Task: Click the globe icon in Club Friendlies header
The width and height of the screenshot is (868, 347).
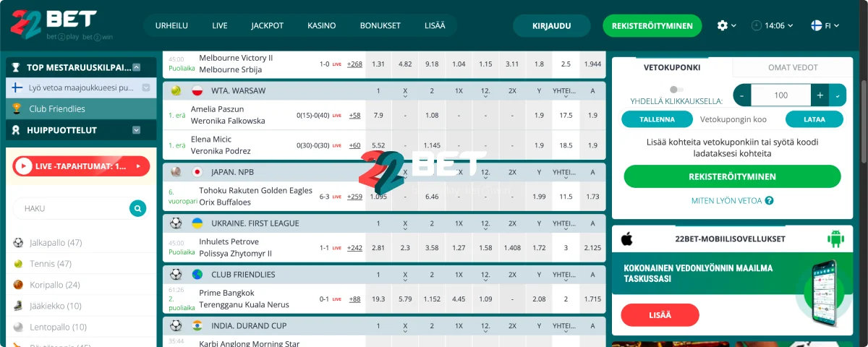Action: click(197, 275)
